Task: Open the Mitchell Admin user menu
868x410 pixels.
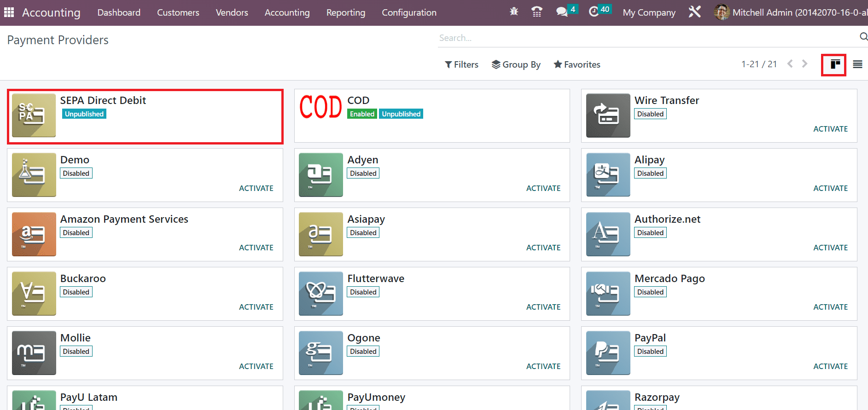Action: [x=790, y=12]
